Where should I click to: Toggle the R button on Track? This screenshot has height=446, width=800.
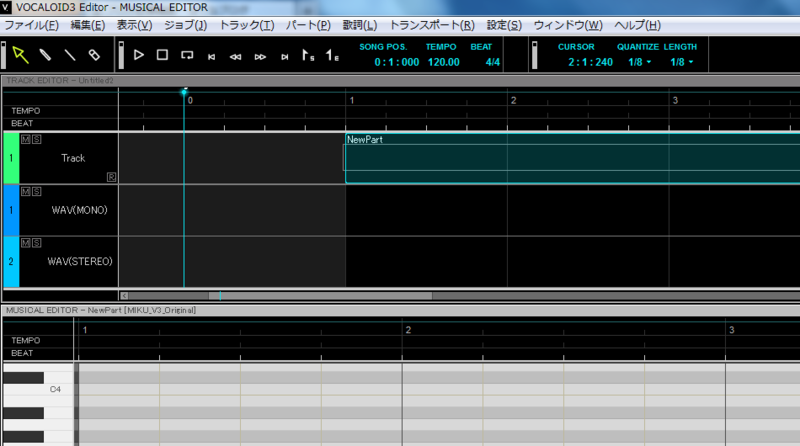(x=111, y=177)
